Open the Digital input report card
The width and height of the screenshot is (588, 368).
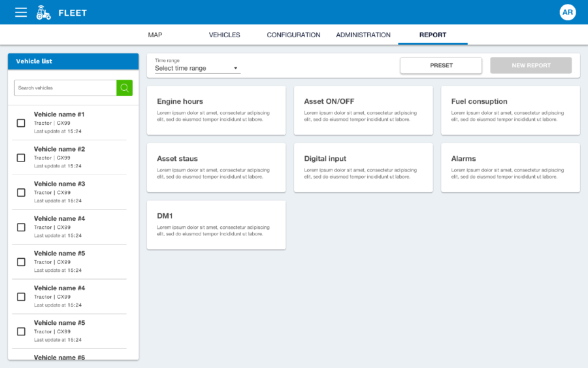363,168
